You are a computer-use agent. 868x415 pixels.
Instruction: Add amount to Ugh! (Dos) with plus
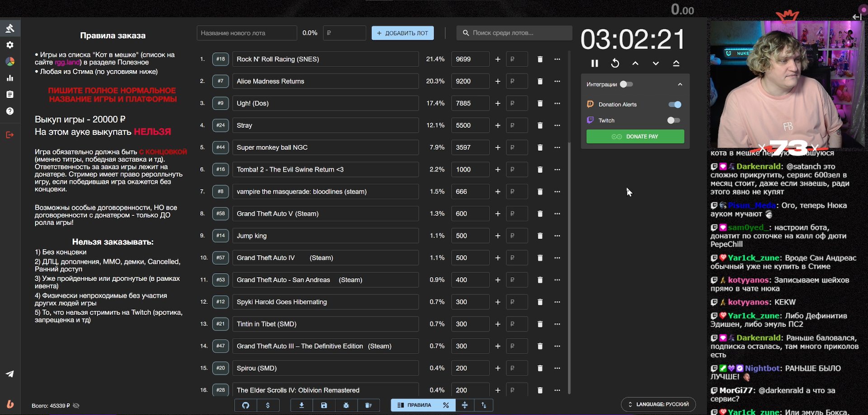(498, 103)
